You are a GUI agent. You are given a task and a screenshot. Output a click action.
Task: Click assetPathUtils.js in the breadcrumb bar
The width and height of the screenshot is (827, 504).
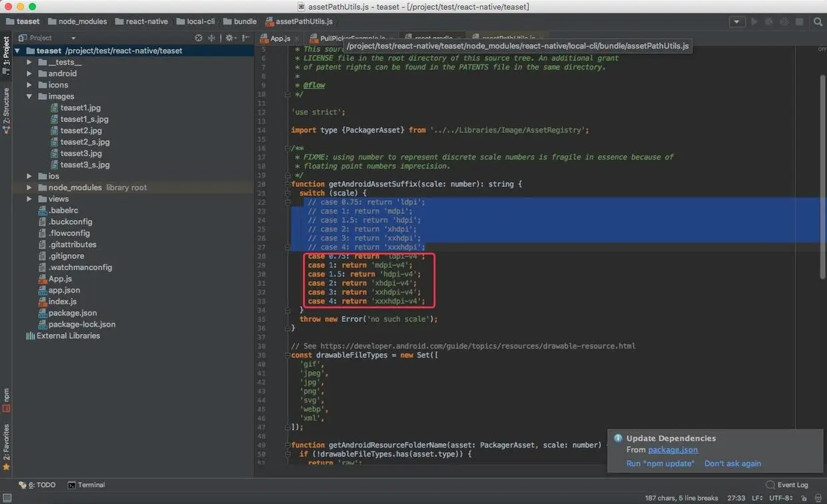299,21
